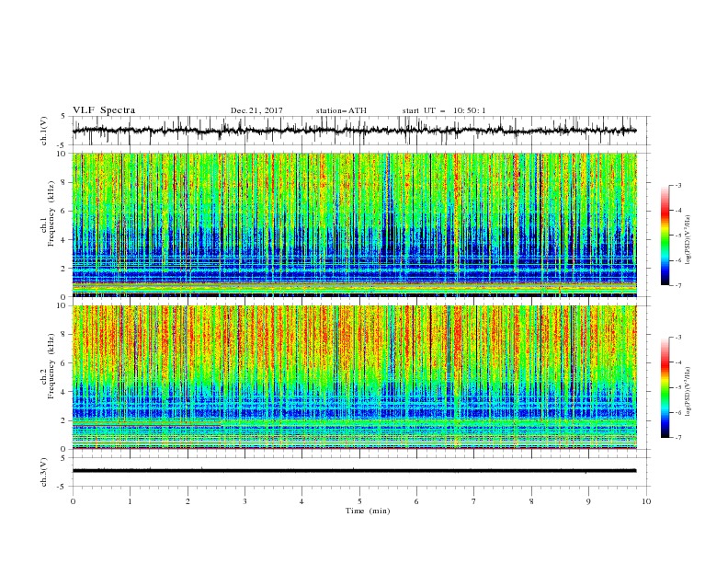
Task: Click the ch.2 "Frequency (kHz)" axis label
Action: point(51,366)
